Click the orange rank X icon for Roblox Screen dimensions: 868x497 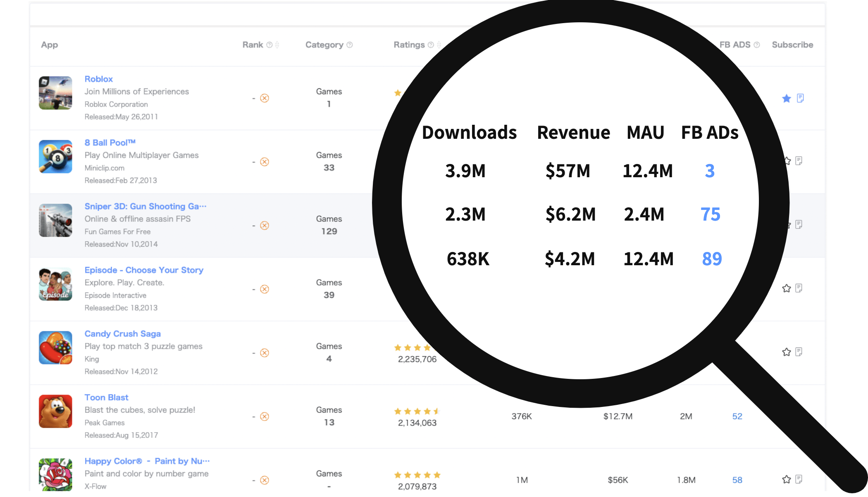click(265, 98)
